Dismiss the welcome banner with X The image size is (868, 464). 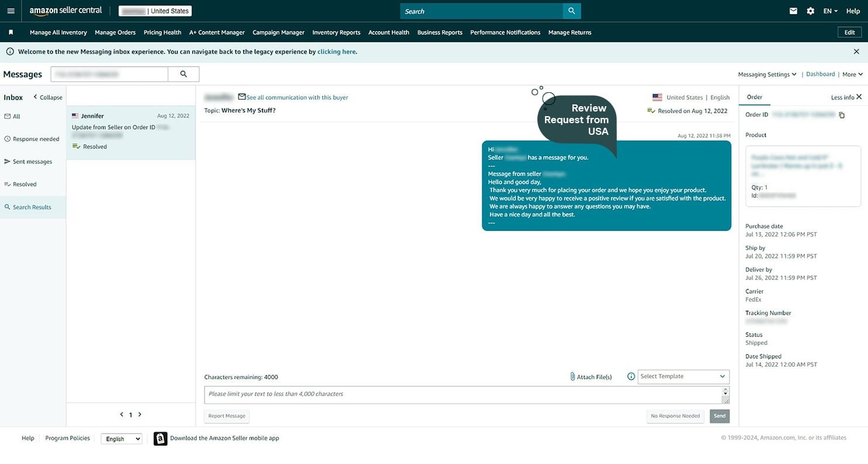(856, 51)
